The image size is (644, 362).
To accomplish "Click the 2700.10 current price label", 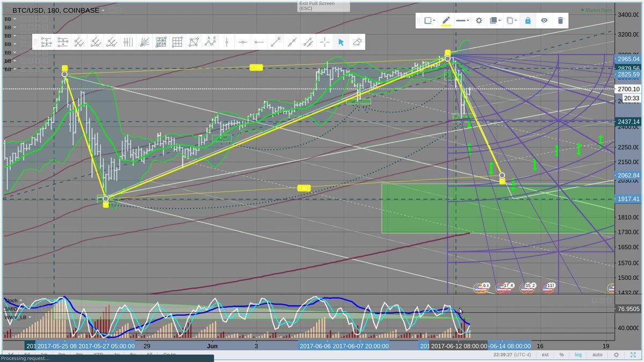I will (x=628, y=89).
